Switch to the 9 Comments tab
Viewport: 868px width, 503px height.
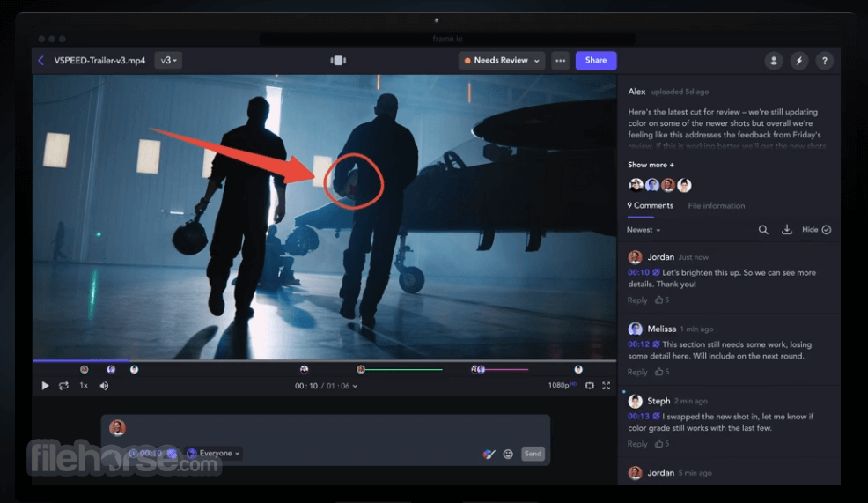(650, 205)
